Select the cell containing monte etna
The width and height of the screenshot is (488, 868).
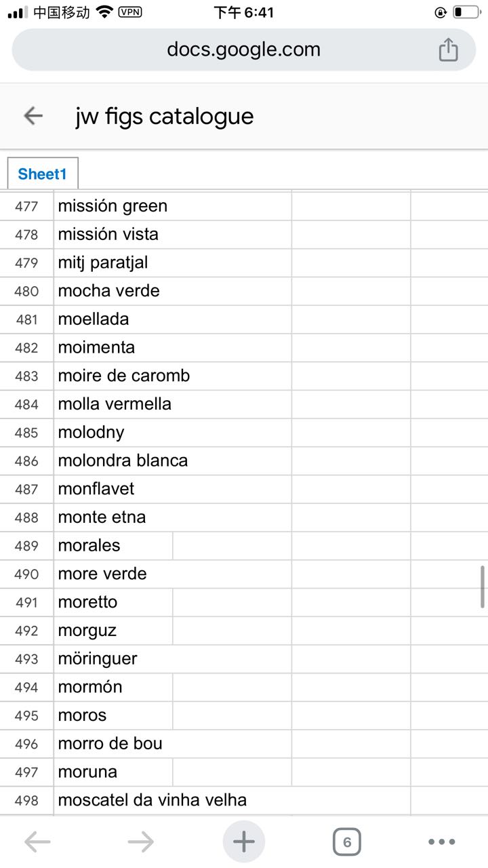click(x=173, y=517)
